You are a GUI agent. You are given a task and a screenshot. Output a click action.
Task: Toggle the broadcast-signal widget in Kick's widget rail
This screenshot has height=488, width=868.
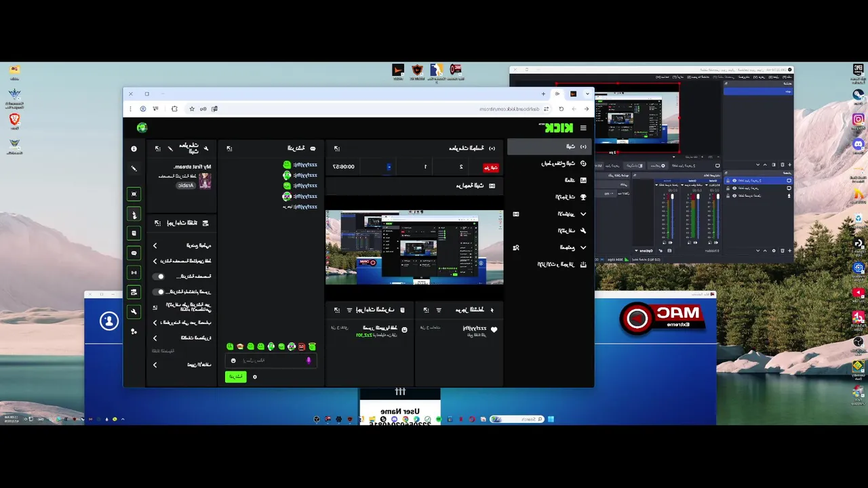134,272
